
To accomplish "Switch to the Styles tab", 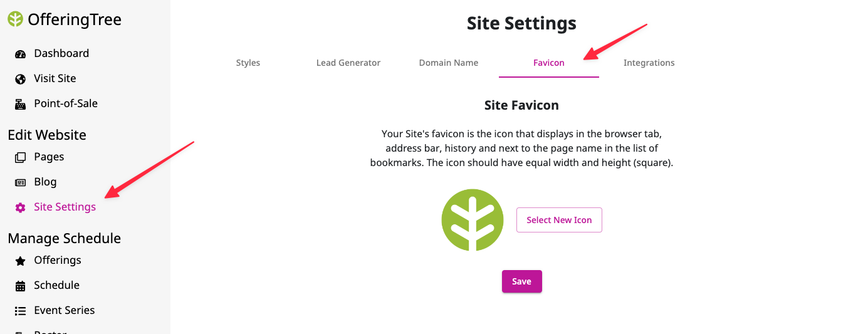I will click(x=248, y=63).
